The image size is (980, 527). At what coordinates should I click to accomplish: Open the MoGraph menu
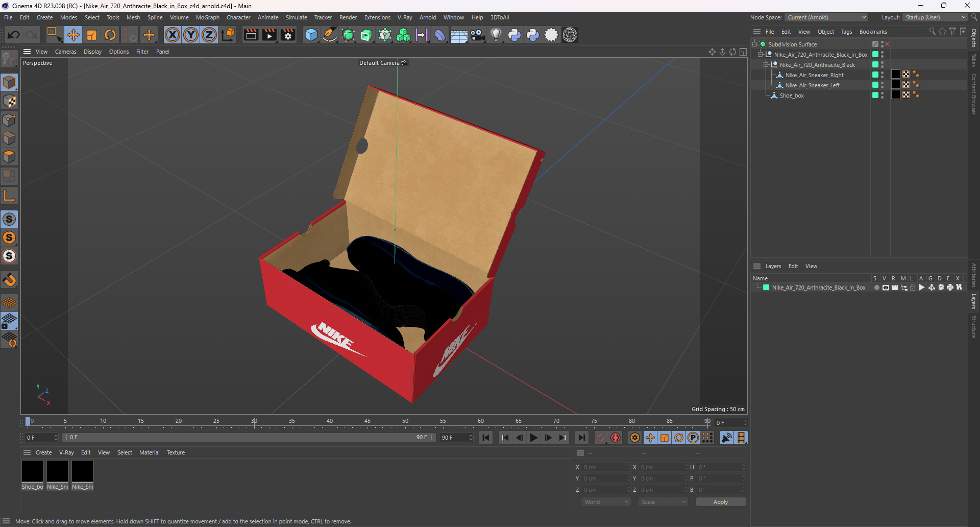(208, 17)
